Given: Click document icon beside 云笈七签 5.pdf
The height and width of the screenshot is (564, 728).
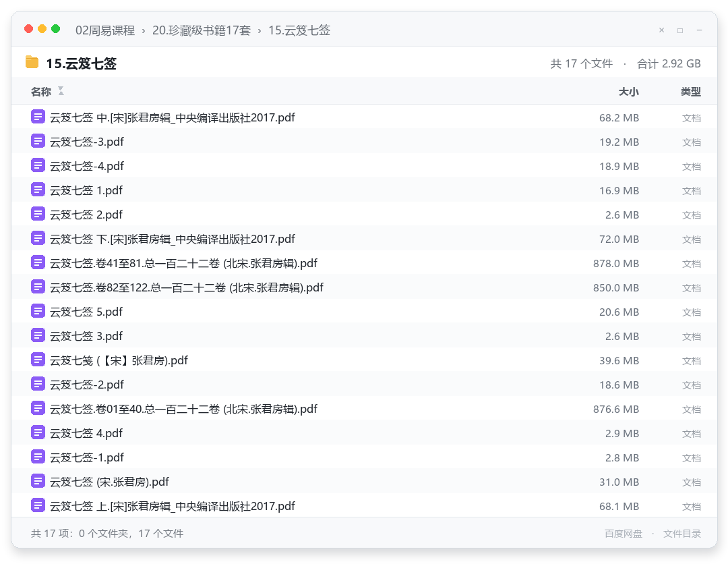Looking at the screenshot, I should [x=38, y=311].
